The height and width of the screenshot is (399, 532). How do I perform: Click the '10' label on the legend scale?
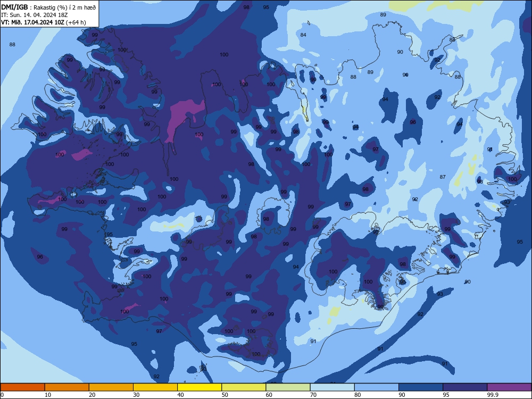(x=48, y=395)
